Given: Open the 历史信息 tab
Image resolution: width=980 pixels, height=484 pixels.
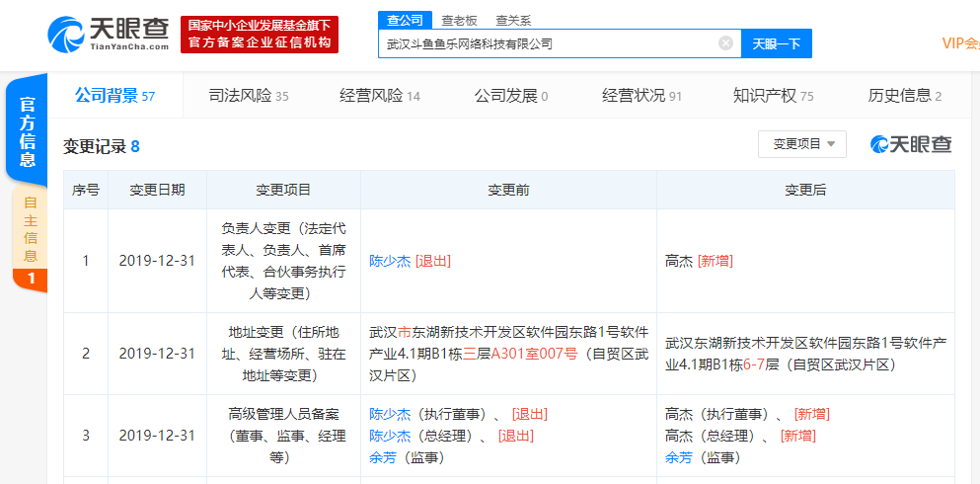Looking at the screenshot, I should (904, 96).
